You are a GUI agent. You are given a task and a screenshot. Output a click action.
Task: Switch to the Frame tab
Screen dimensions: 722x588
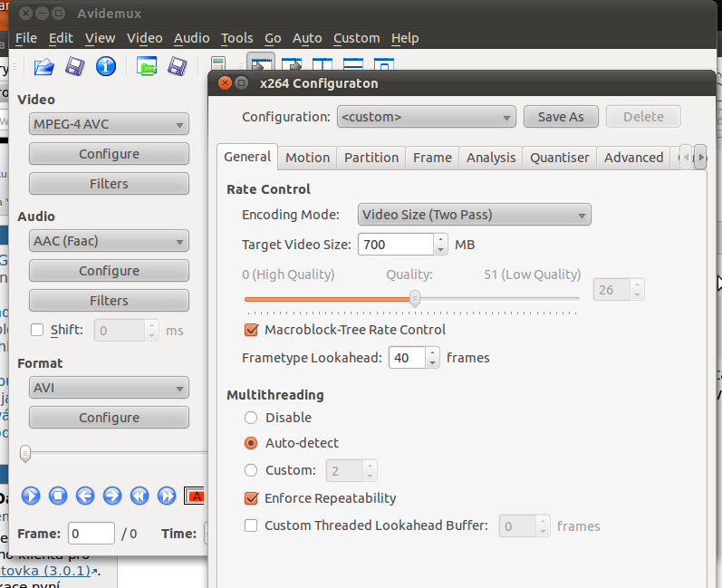[x=432, y=158]
